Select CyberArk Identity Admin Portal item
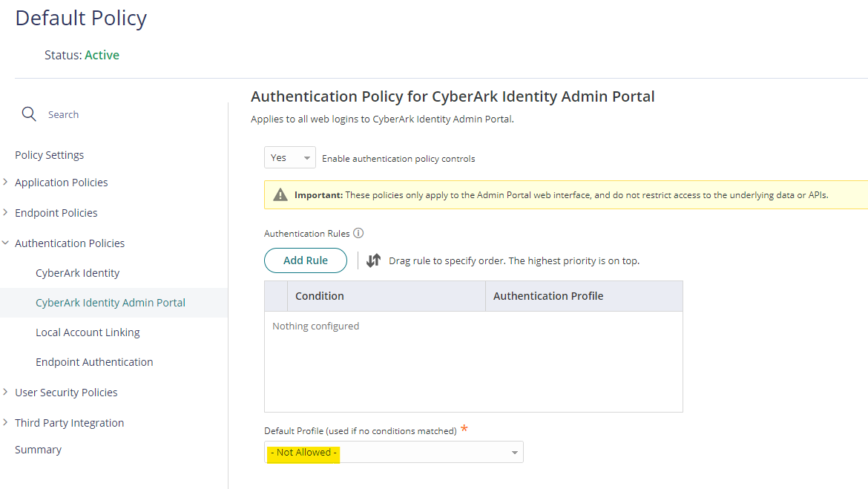This screenshot has height=489, width=868. tap(111, 303)
